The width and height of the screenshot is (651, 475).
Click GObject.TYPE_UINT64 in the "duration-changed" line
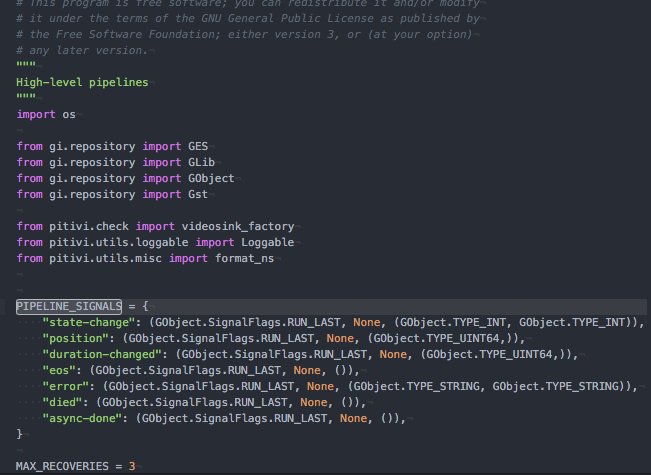tap(489, 355)
